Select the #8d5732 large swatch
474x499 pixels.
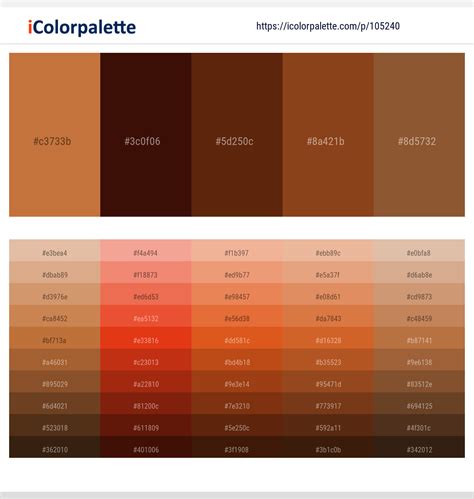tap(419, 135)
